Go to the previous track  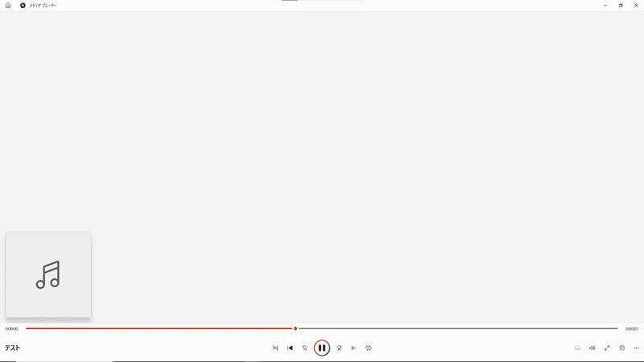tap(290, 348)
